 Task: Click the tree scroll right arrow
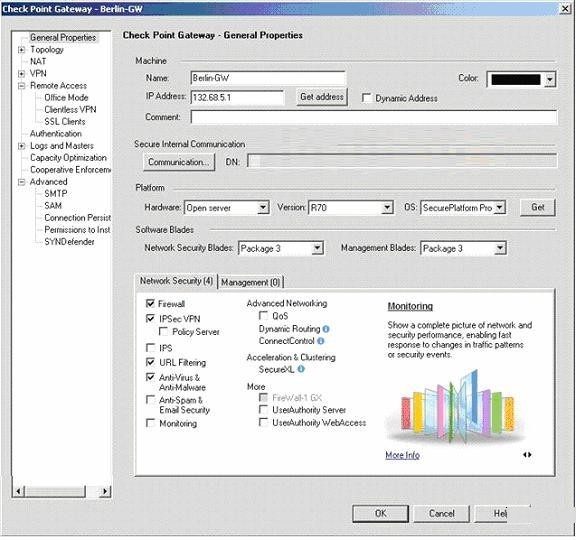pos(105,492)
